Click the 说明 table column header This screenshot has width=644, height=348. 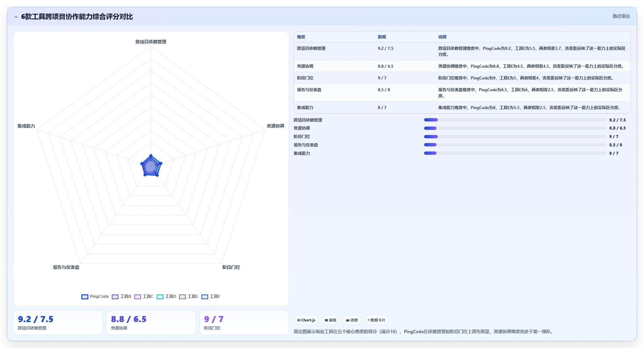click(x=442, y=37)
